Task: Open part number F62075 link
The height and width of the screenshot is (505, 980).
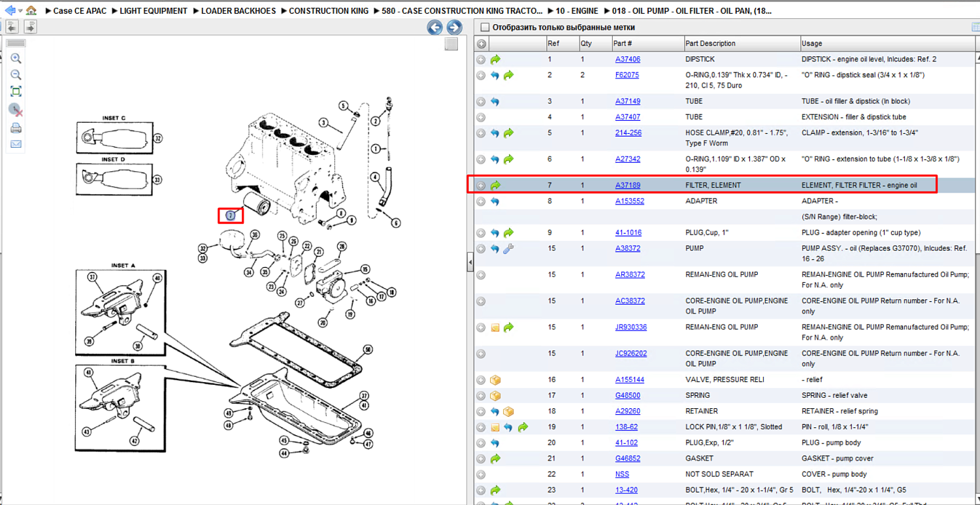Action: click(627, 75)
